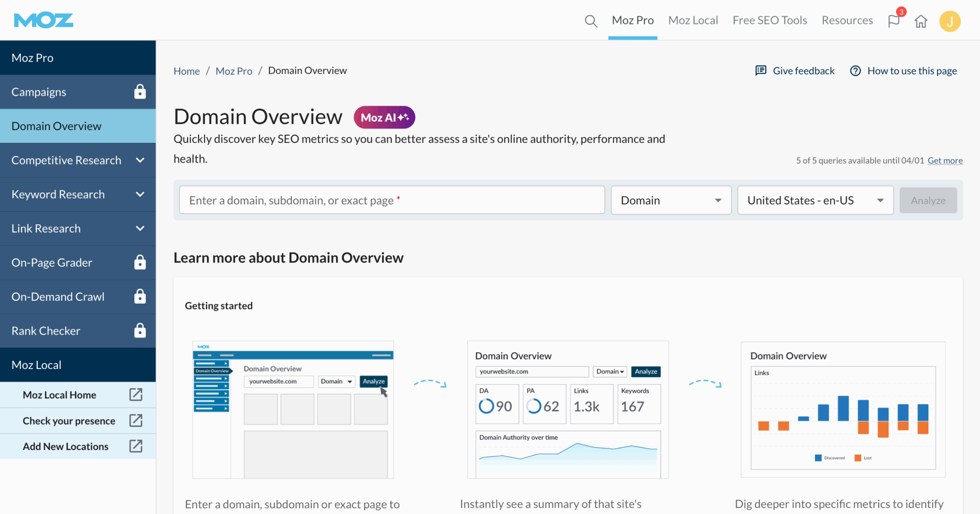Click the question mark help icon
The width and height of the screenshot is (980, 514).
(856, 71)
